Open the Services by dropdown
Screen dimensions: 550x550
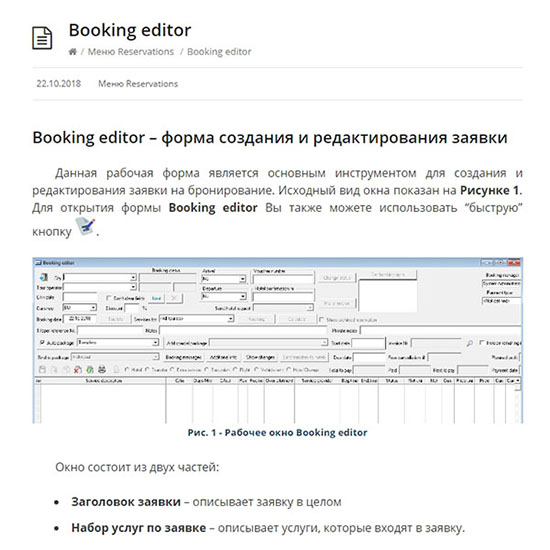point(230,319)
